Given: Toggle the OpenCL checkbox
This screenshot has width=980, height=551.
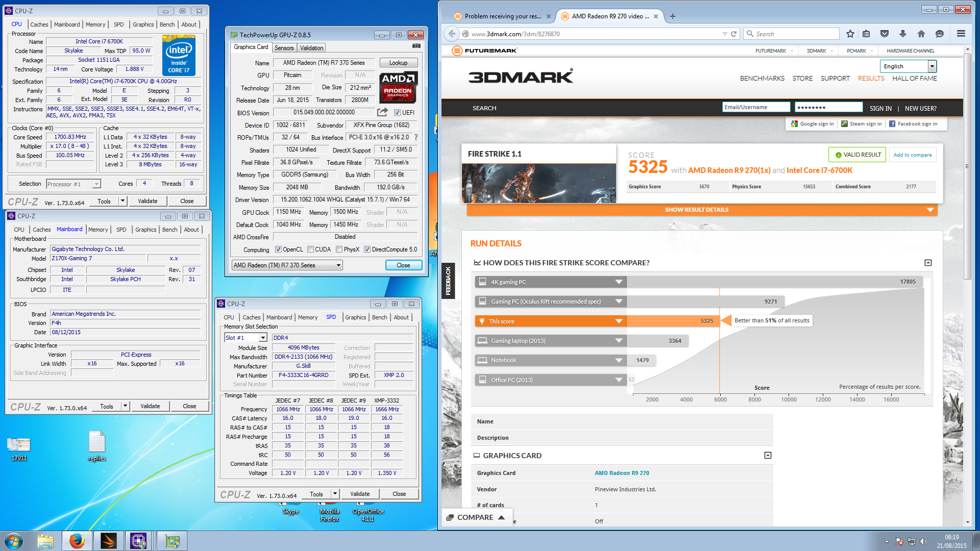Looking at the screenshot, I should (278, 249).
